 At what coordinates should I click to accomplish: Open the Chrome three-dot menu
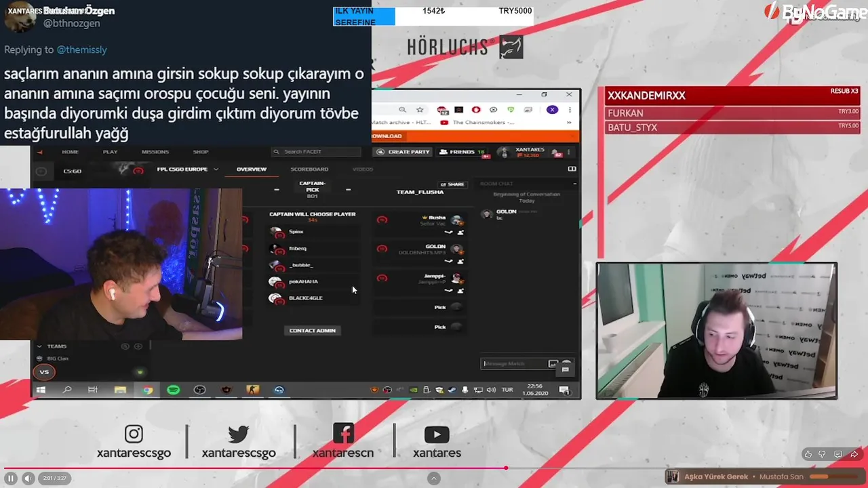pyautogui.click(x=570, y=110)
